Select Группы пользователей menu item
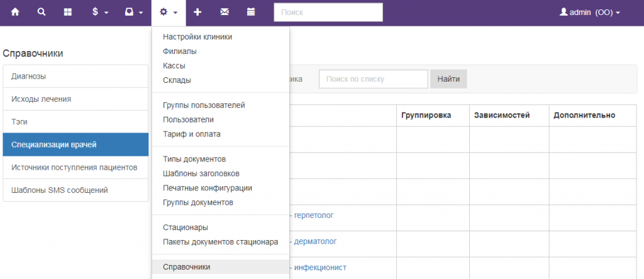This screenshot has width=644, height=279. pos(221,106)
